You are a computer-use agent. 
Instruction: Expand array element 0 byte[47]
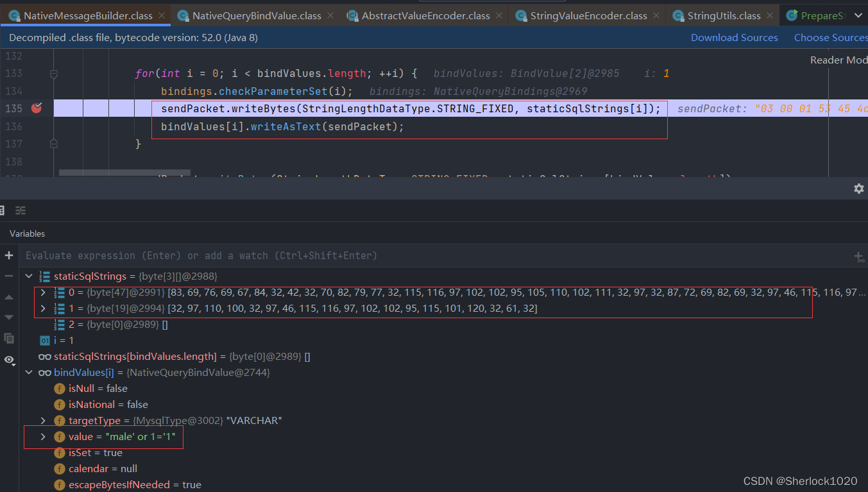[x=43, y=293]
